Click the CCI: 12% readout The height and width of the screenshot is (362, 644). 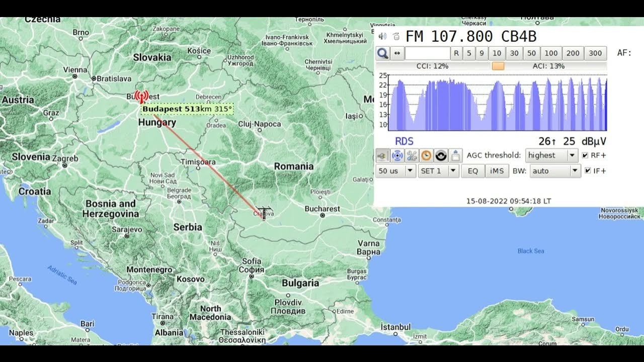[432, 66]
